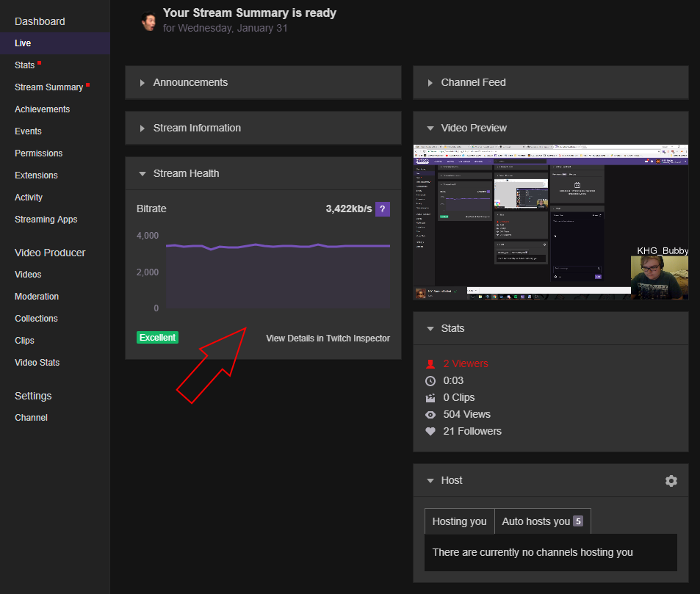700x594 pixels.
Task: Click the 3,422kb/s bitrate value
Action: point(349,209)
